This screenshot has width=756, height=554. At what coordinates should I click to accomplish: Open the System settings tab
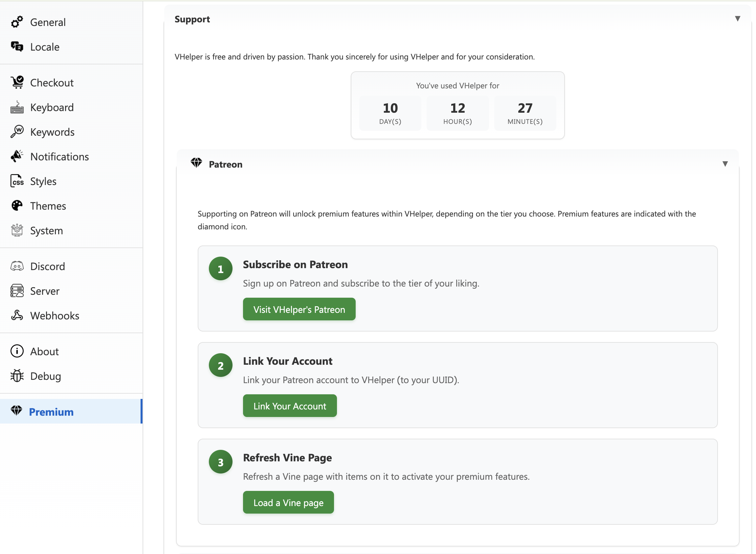point(46,231)
